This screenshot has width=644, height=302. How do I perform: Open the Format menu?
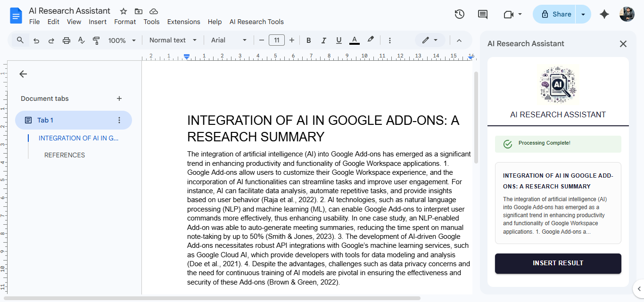tap(125, 22)
